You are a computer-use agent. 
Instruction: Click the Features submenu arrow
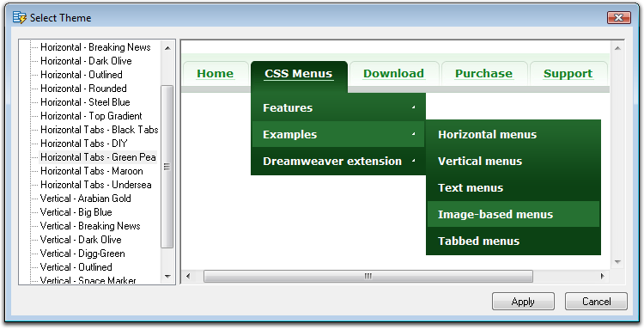tap(414, 107)
